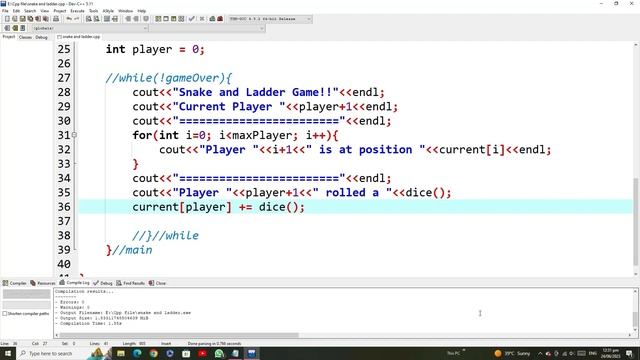Click the compile log horizontal scrollbar
Screen dimensions: 640x360
point(180,335)
